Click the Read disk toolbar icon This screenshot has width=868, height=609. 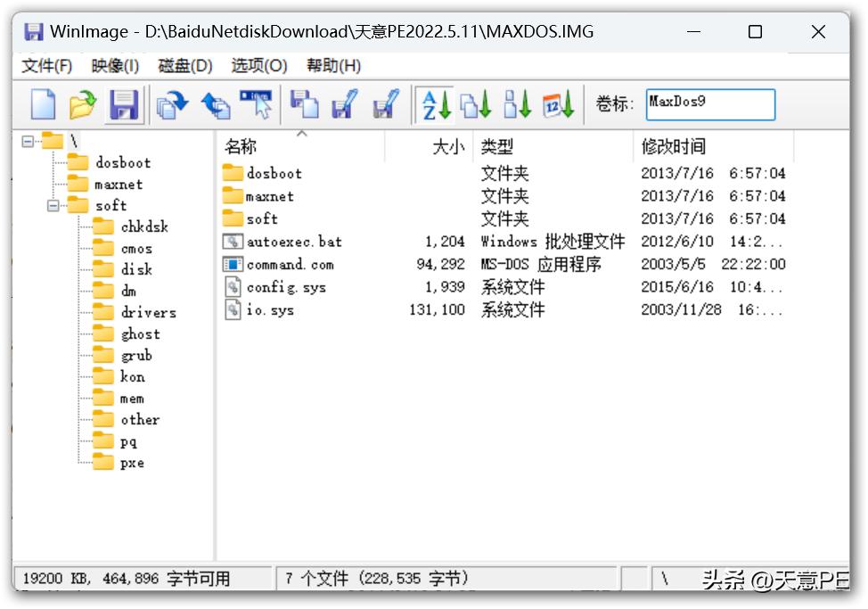305,104
